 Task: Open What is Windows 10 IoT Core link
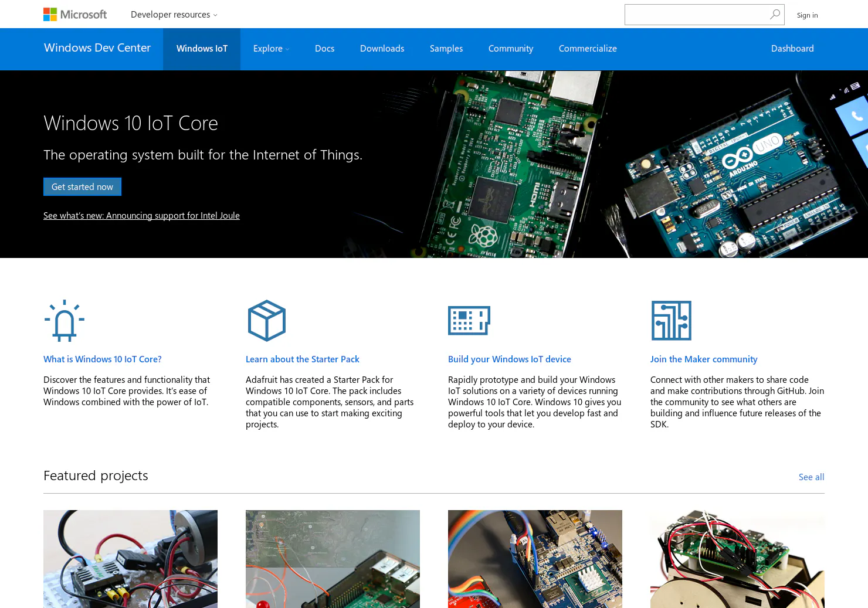click(103, 359)
